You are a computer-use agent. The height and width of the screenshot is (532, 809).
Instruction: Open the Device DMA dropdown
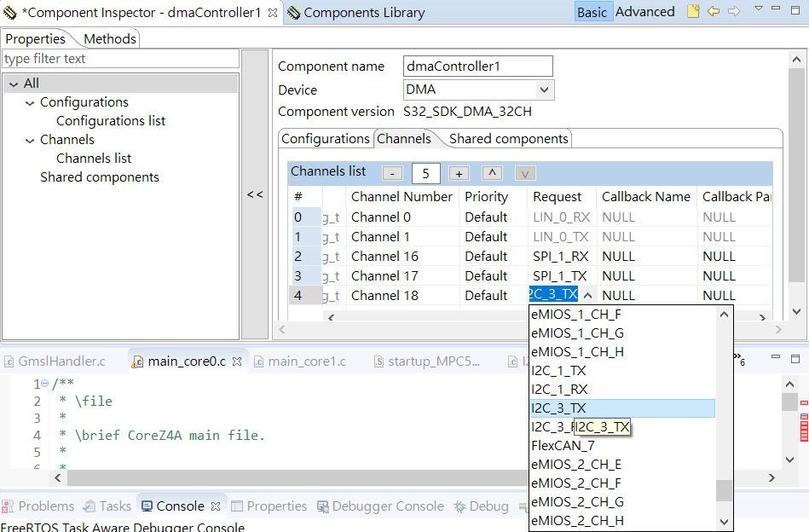544,90
